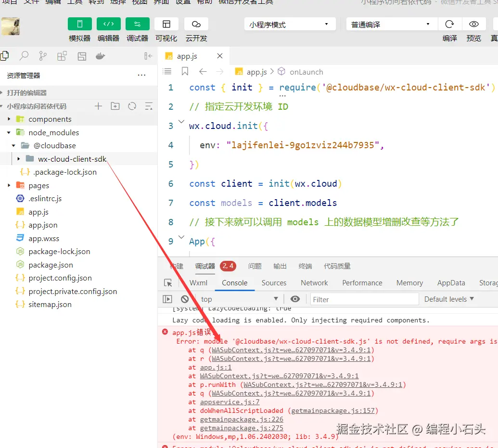Open the docker whale icon in sidebar
The height and width of the screenshot is (448, 498).
tap(101, 56)
